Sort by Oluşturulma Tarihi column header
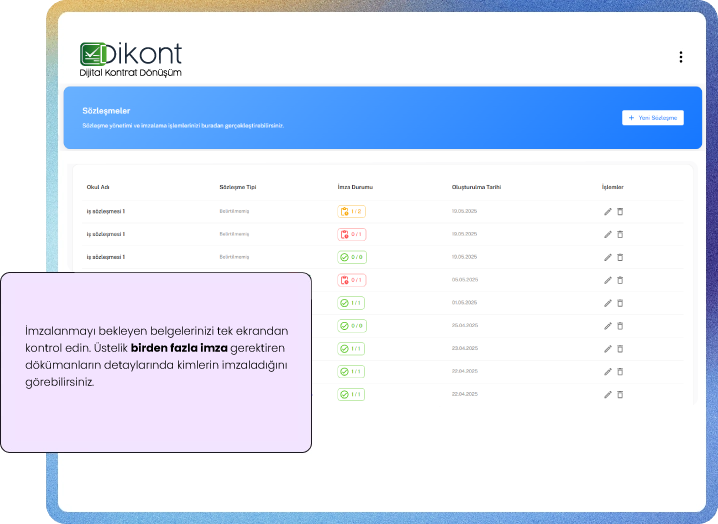The height and width of the screenshot is (524, 718). 474,187
